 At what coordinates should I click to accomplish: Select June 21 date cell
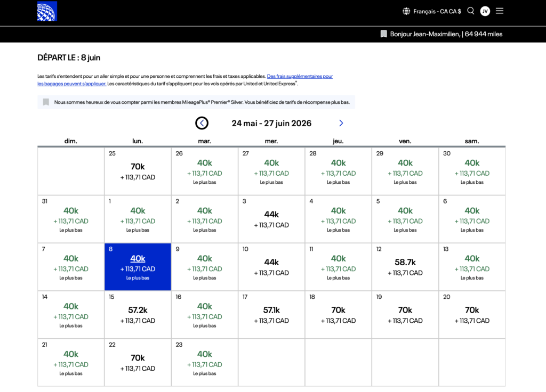71,362
